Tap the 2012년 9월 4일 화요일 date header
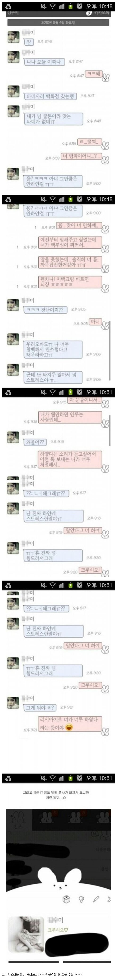The width and height of the screenshot is (117, 980). 58,23
